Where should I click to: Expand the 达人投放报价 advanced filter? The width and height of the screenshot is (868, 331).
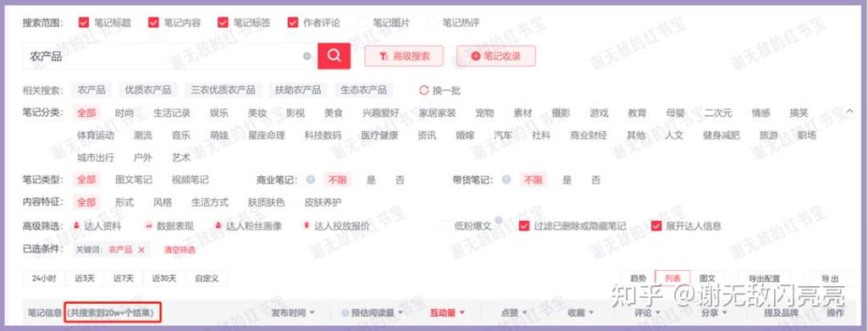pos(336,226)
